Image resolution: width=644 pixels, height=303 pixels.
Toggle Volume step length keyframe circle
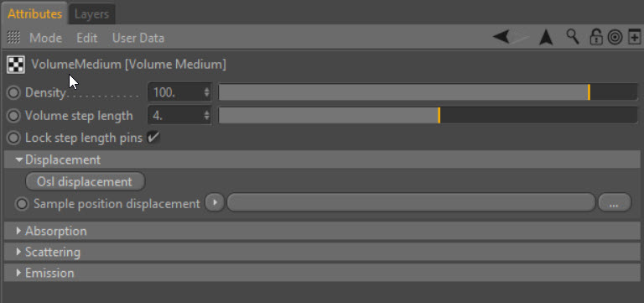[13, 116]
